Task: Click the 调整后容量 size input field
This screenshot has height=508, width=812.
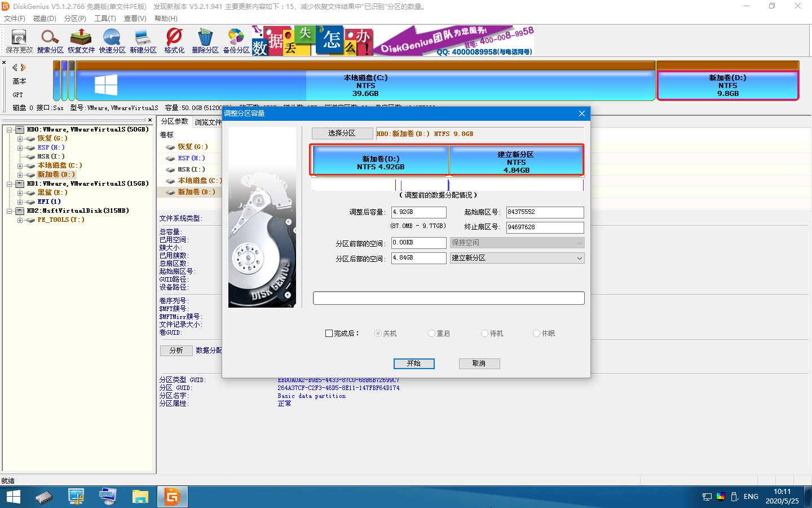Action: click(x=419, y=212)
